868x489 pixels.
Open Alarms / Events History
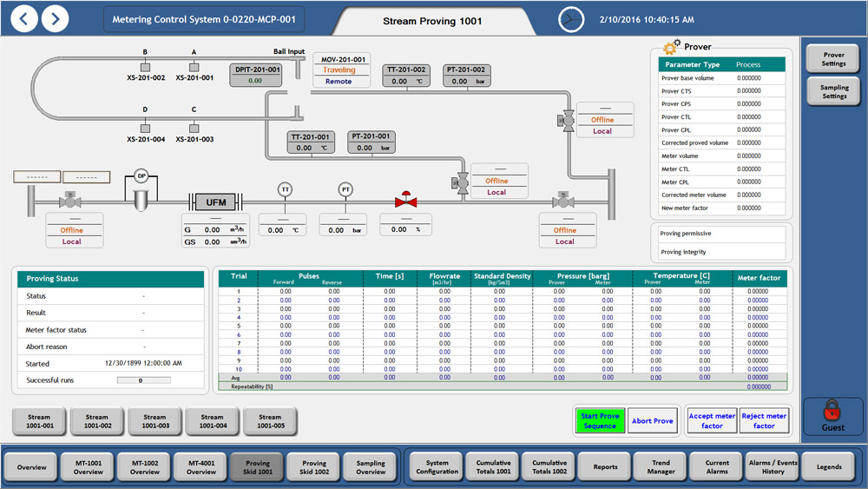pyautogui.click(x=773, y=466)
